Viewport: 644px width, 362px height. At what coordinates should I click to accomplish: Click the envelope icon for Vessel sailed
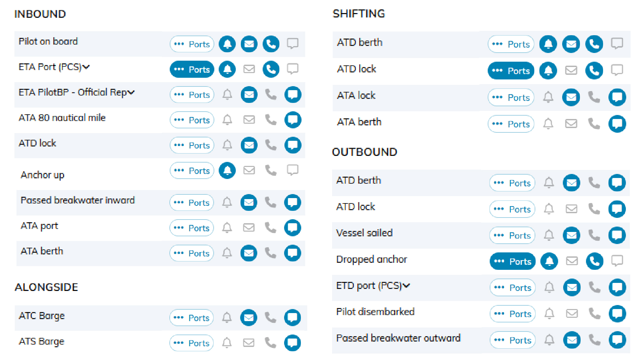pyautogui.click(x=572, y=235)
